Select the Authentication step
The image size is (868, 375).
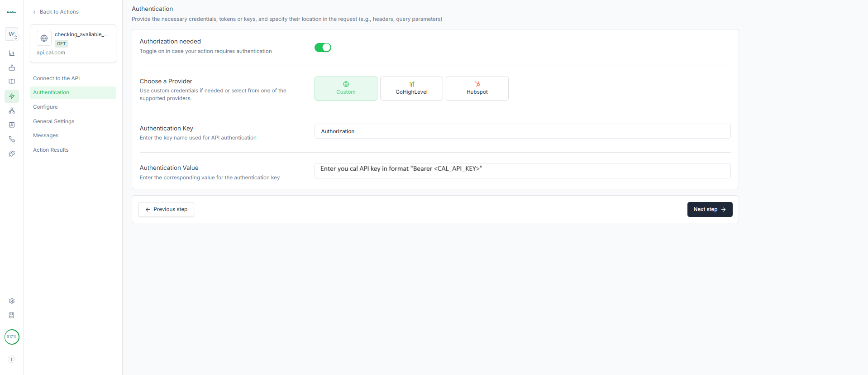coord(73,92)
